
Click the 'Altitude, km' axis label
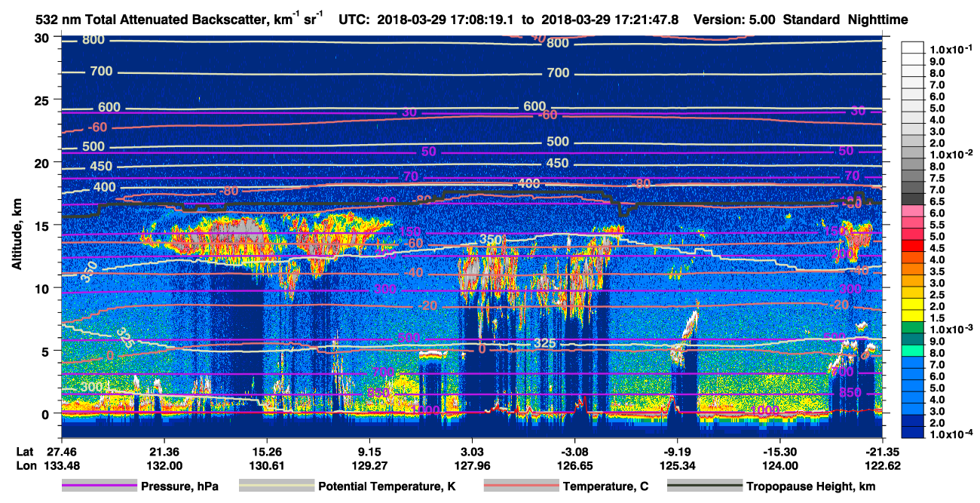(17, 235)
